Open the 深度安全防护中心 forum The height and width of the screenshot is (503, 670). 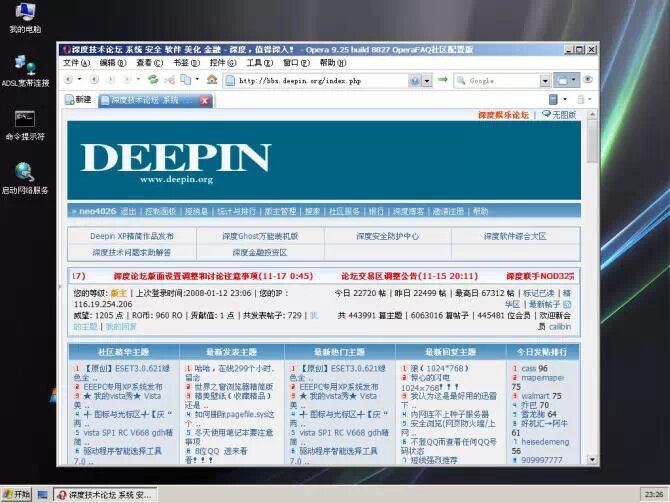point(388,236)
